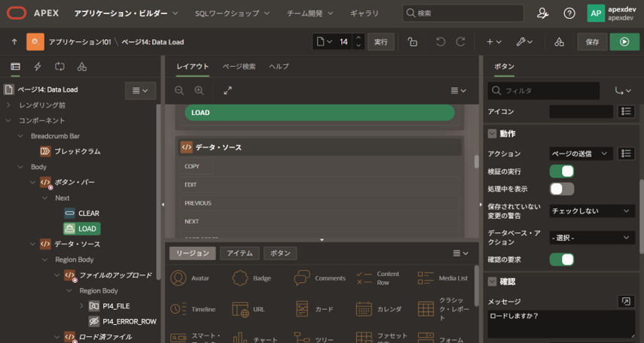
Task: Switch gallery to ボタン tab
Action: point(280,253)
